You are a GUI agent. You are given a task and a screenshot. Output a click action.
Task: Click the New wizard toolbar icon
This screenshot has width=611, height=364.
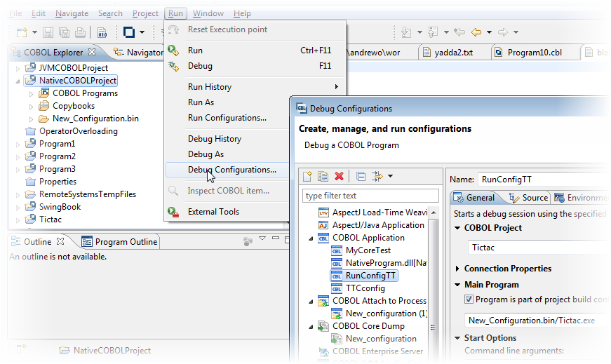point(22,32)
